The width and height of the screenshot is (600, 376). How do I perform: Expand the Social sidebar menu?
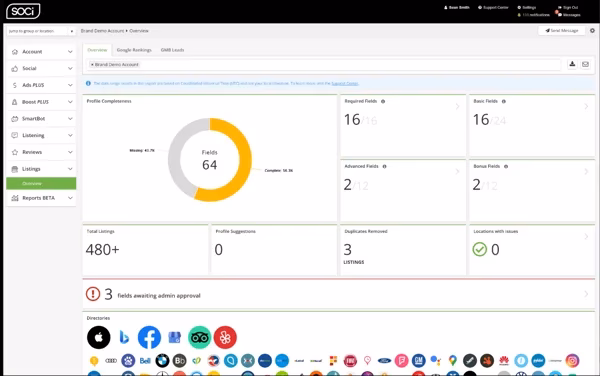point(41,68)
